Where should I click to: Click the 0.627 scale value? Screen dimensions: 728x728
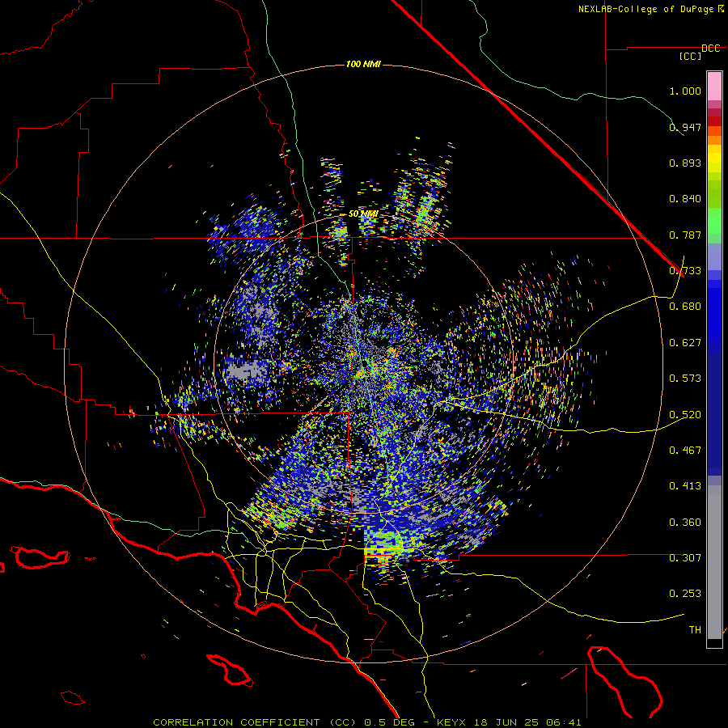[x=685, y=343]
